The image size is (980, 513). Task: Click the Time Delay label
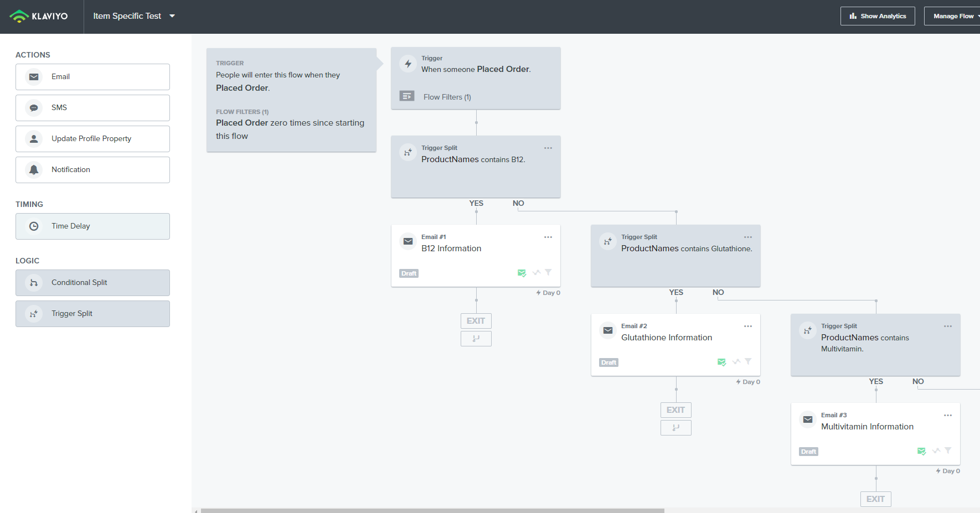point(71,226)
